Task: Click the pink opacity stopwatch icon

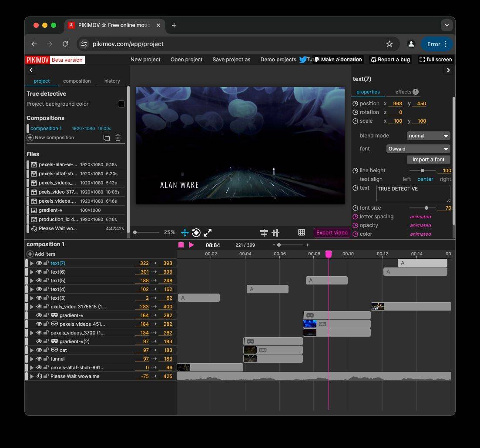Action: 355,225
